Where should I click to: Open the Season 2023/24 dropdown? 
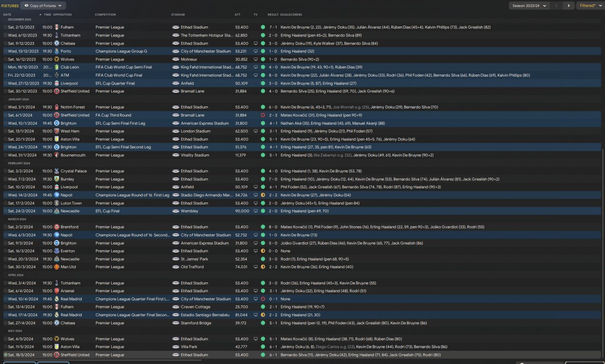point(529,6)
